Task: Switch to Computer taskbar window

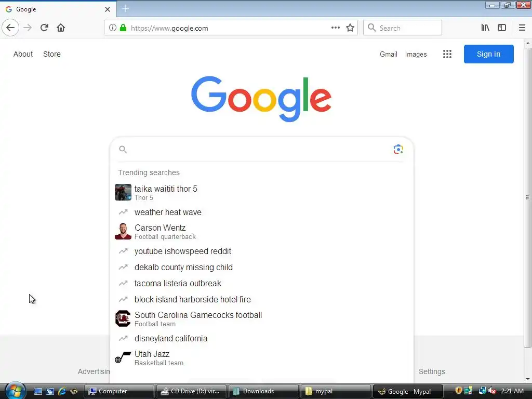Action: coord(119,391)
